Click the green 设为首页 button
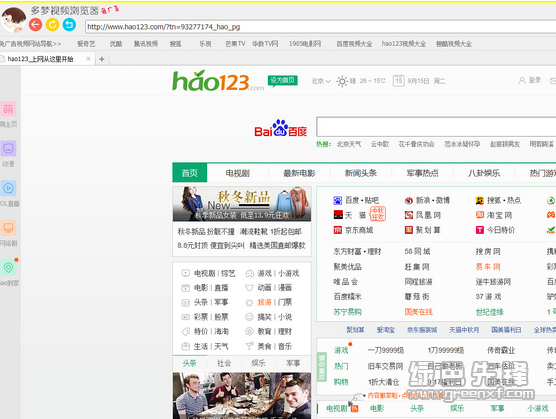 (x=283, y=81)
